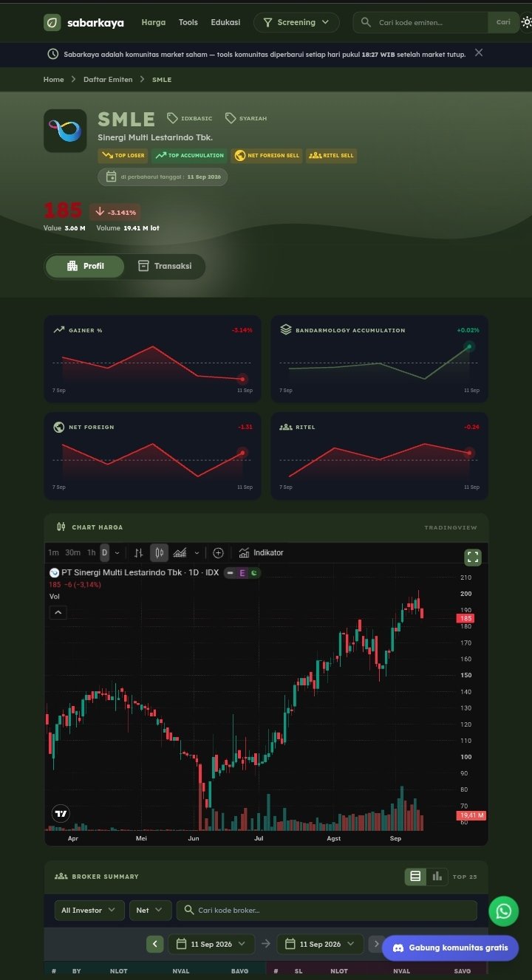Toggle the light/dark theme sun icon
Image resolution: width=532 pixels, height=980 pixels.
pyautogui.click(x=526, y=22)
